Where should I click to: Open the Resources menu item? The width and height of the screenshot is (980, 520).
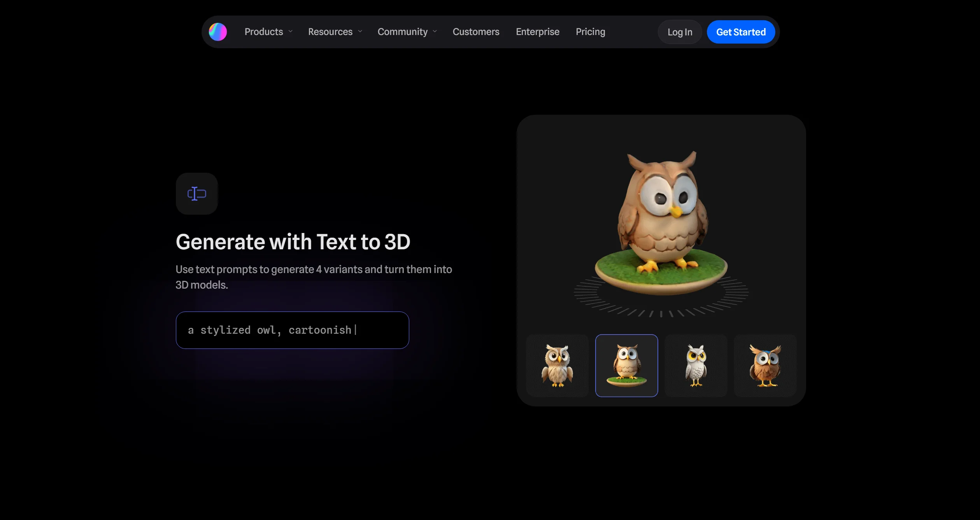[330, 32]
